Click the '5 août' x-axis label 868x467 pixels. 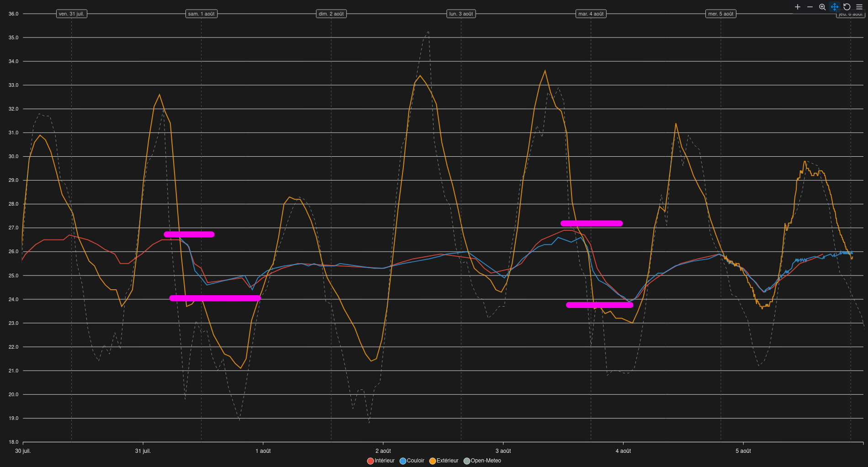coord(743,451)
